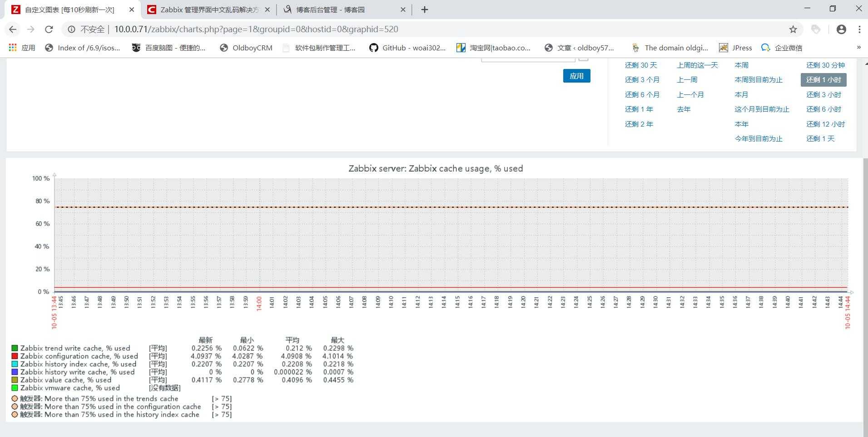Screen dimensions: 868x437
Task: Select the 上一个月 time range
Action: click(690, 95)
